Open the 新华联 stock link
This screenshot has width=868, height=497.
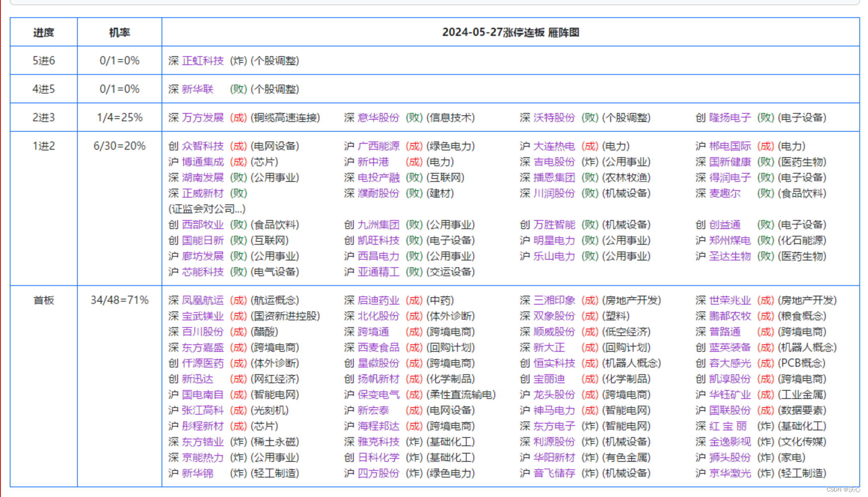[197, 89]
